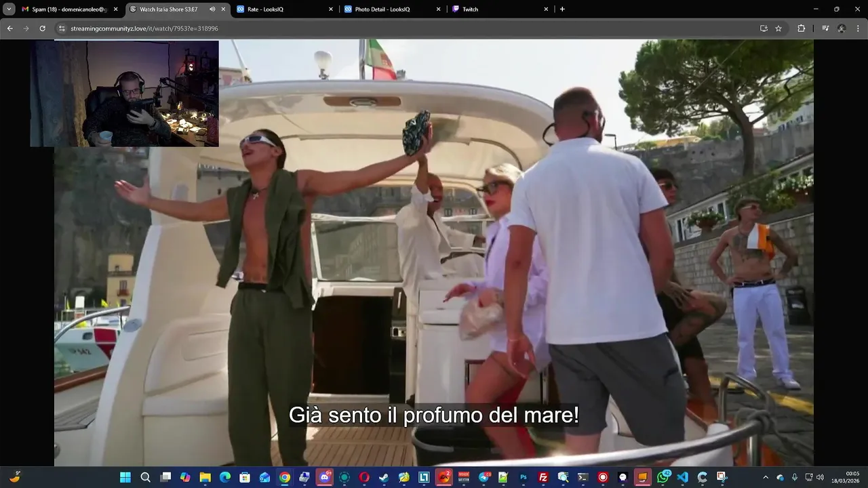Open the weather widget on the taskbar
The height and width of the screenshot is (488, 868).
[x=15, y=477]
